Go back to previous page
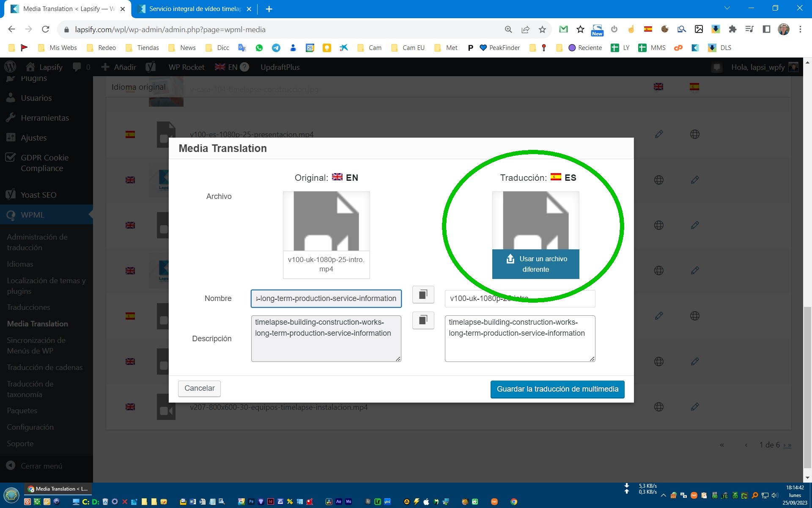 (x=11, y=29)
